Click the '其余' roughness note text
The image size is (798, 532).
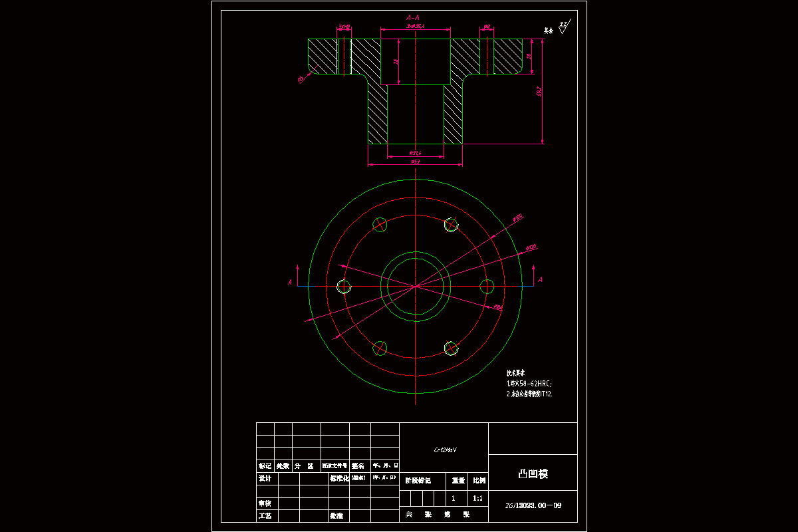[x=549, y=31]
